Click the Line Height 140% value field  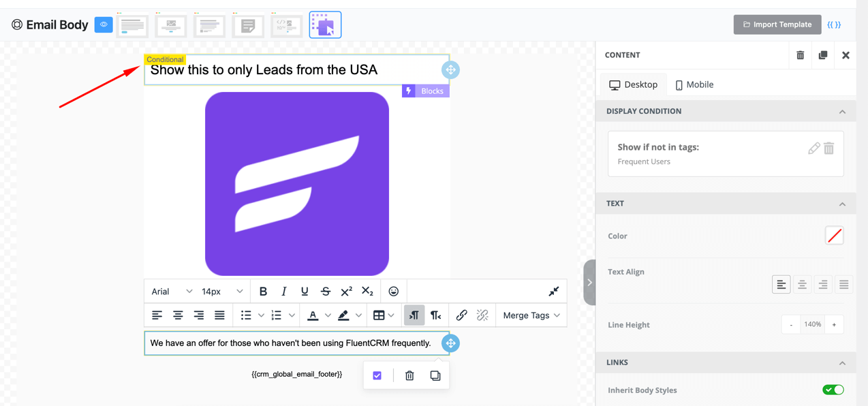[812, 325]
